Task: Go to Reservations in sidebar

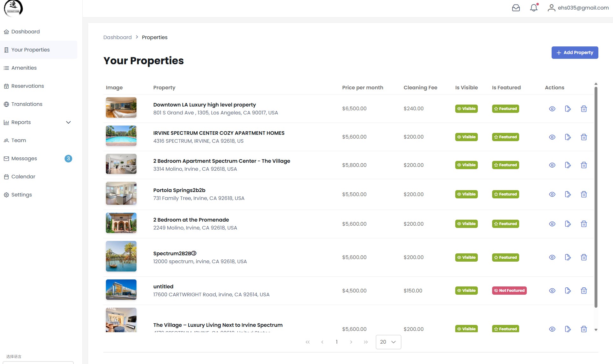Action: (27, 86)
